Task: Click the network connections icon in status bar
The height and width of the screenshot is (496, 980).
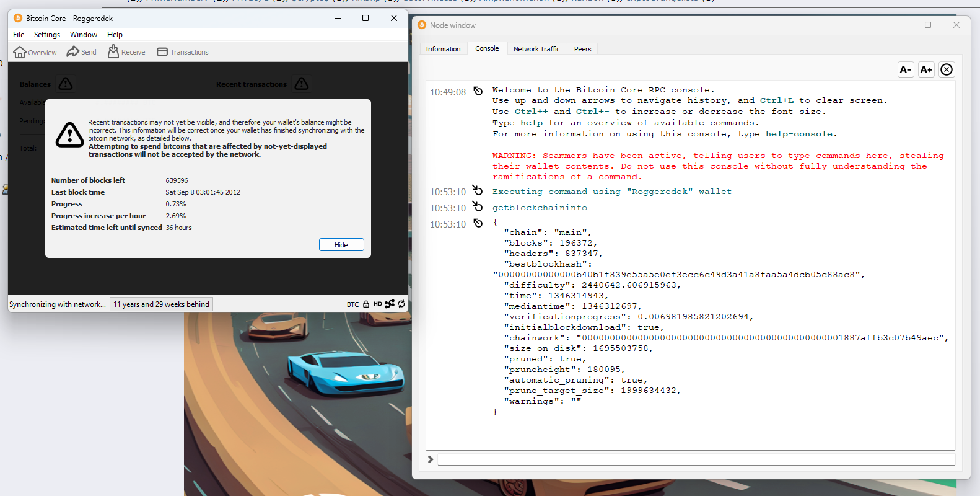Action: coord(390,304)
